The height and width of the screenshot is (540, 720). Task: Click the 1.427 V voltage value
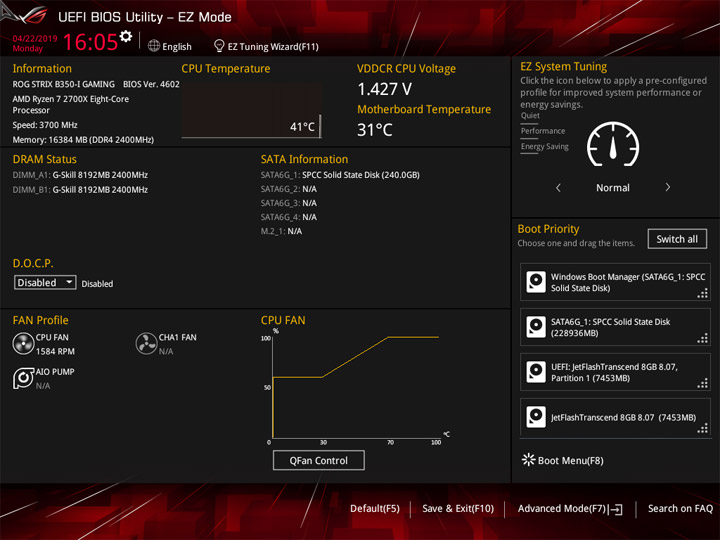pyautogui.click(x=384, y=89)
